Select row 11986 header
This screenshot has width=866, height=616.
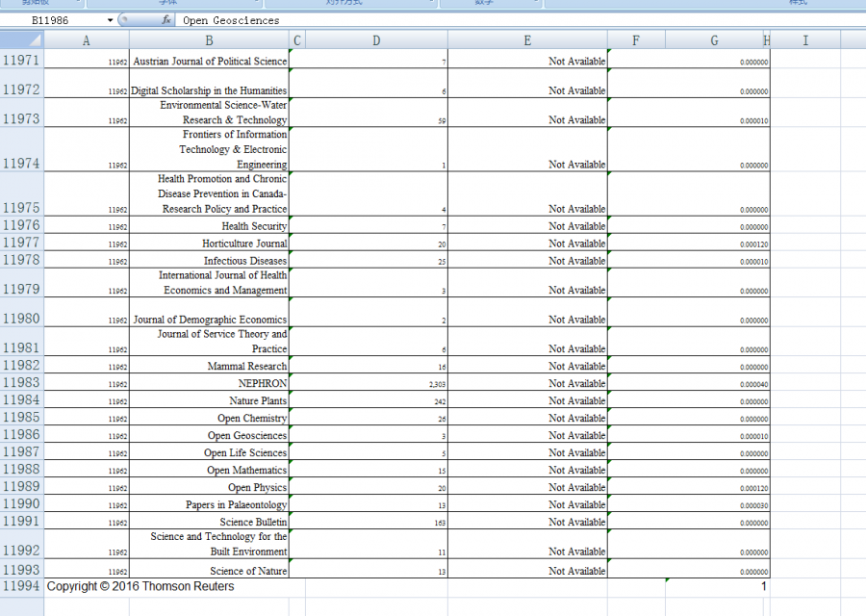click(x=21, y=434)
